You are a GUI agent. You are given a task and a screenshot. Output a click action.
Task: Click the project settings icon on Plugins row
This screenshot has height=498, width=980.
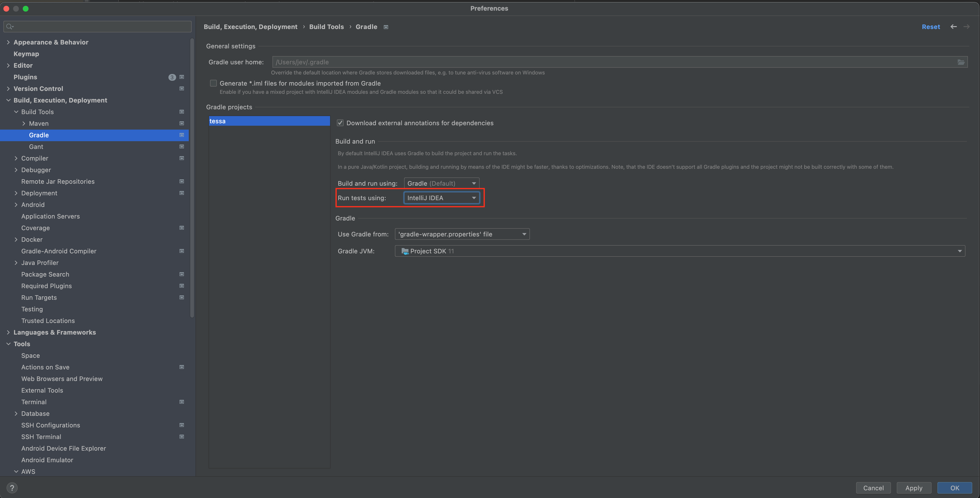(182, 77)
